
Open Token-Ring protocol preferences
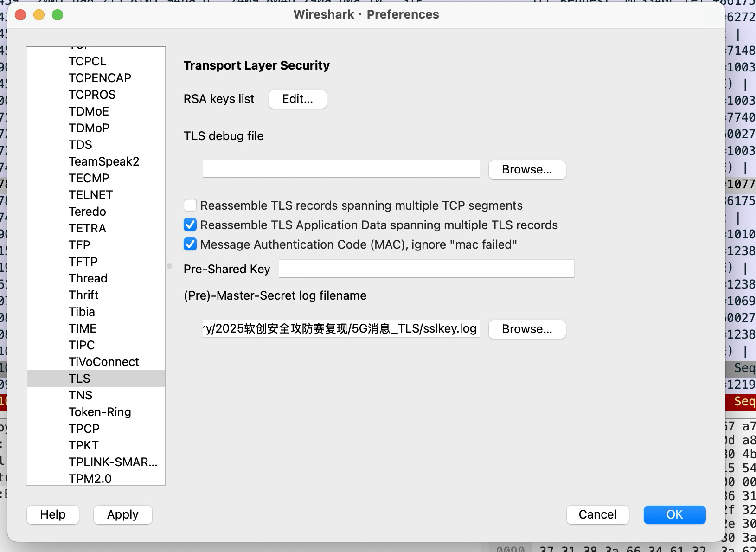pos(96,412)
